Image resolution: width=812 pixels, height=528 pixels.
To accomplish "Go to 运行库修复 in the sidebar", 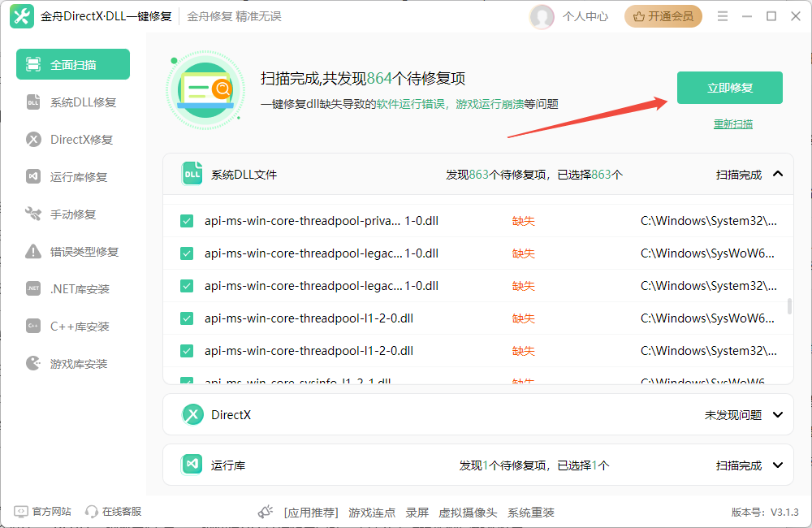I will click(x=73, y=177).
